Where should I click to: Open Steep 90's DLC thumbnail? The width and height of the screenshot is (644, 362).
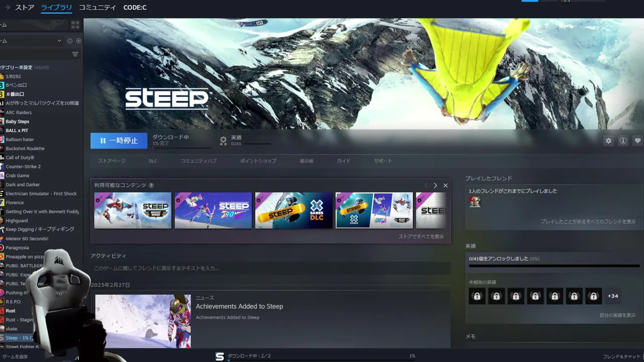coord(213,210)
